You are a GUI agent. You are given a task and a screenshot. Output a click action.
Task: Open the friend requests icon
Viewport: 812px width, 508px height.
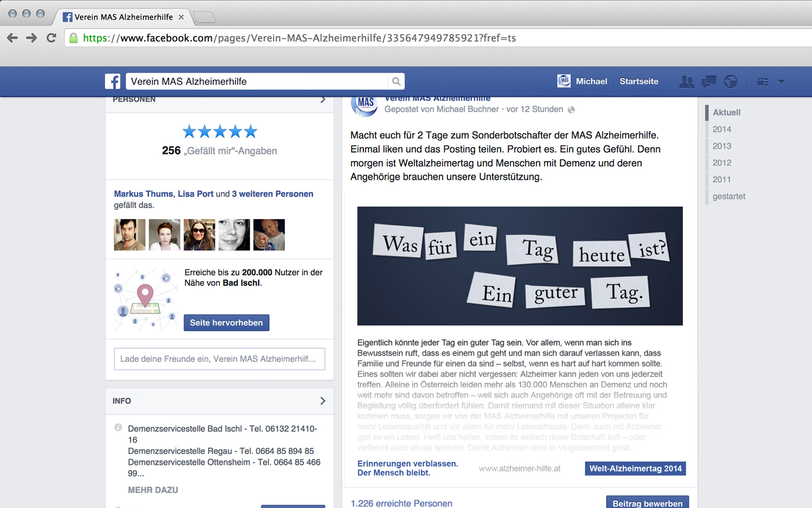point(686,81)
